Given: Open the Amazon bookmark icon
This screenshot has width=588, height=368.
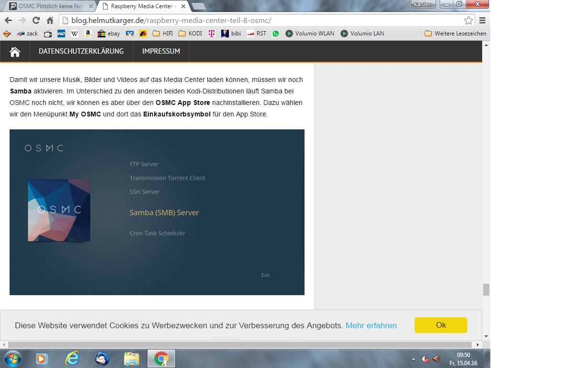Looking at the screenshot, I should click(x=88, y=34).
